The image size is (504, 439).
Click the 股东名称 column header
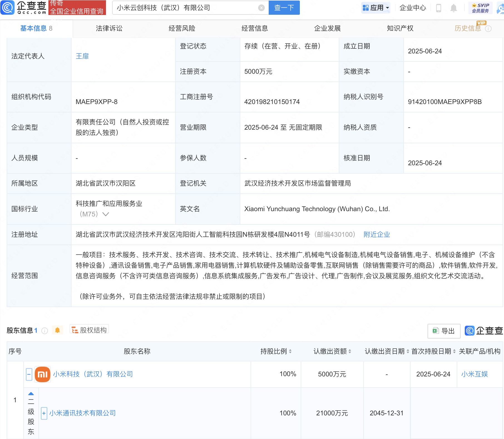(137, 351)
